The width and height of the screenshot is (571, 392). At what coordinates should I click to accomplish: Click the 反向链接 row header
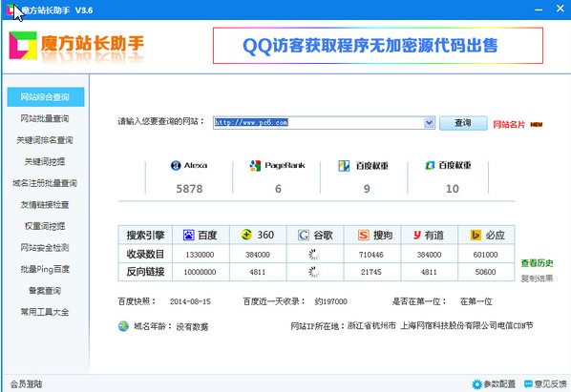tap(145, 272)
